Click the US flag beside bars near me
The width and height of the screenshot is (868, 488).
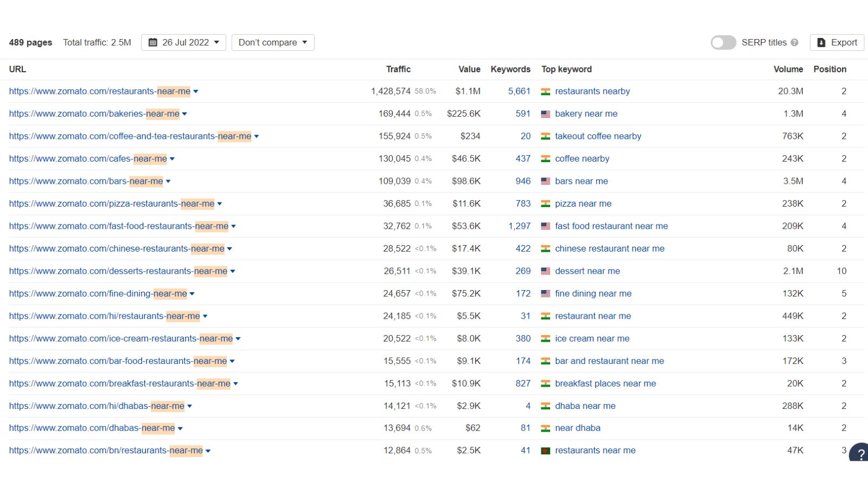[x=546, y=181]
